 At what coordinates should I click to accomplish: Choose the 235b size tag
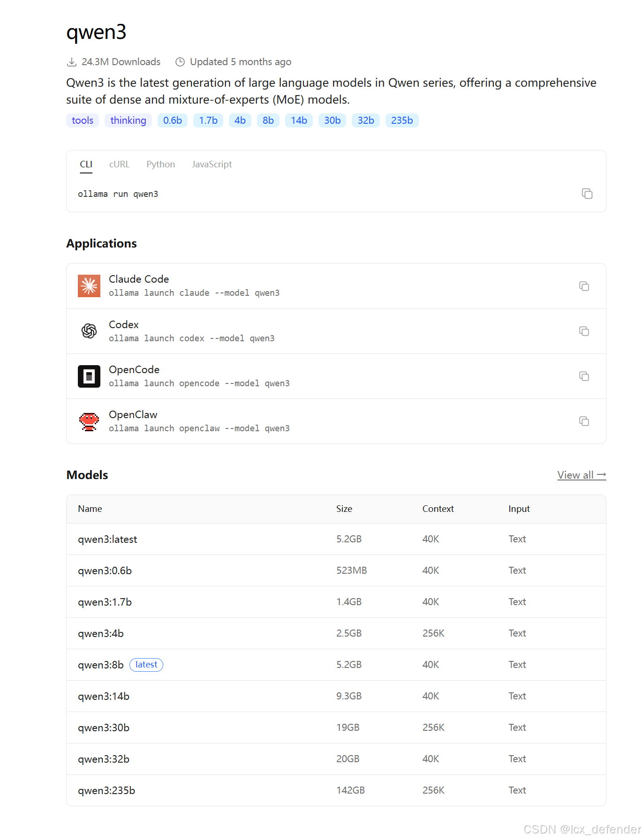[x=402, y=120]
